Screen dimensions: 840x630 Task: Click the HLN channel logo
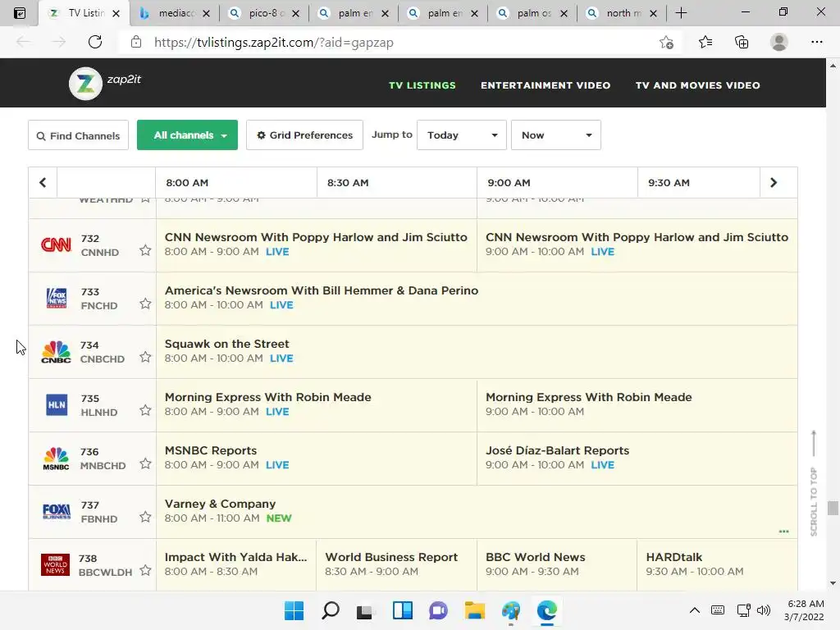57,405
